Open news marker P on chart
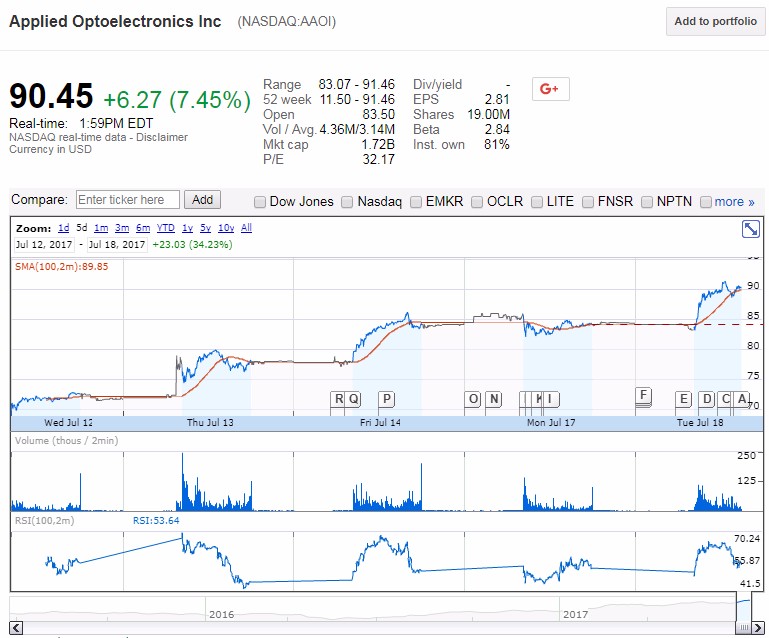The width and height of the screenshot is (769, 638). click(x=386, y=399)
